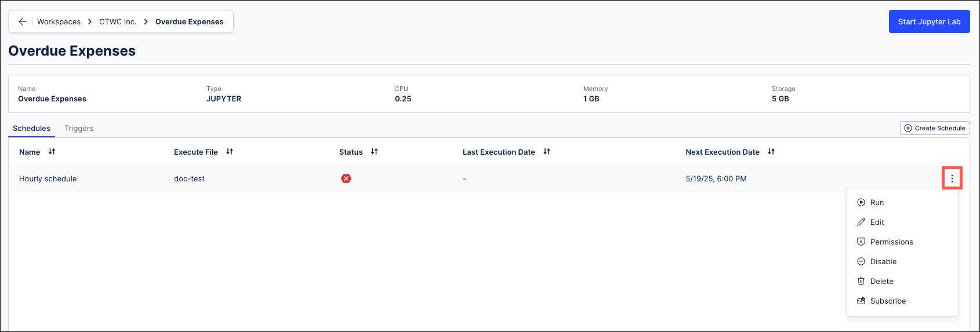980x332 pixels.
Task: Choose Delete from the context menu
Action: point(902,281)
